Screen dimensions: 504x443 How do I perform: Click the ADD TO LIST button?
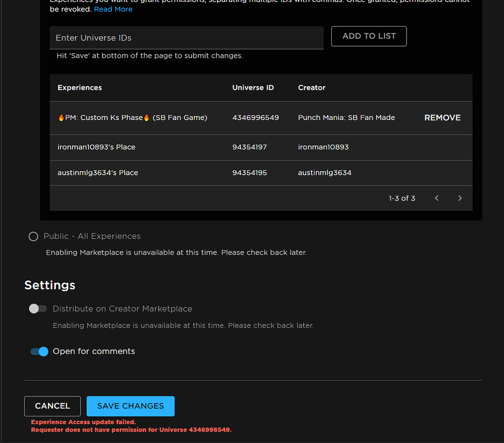coord(369,36)
